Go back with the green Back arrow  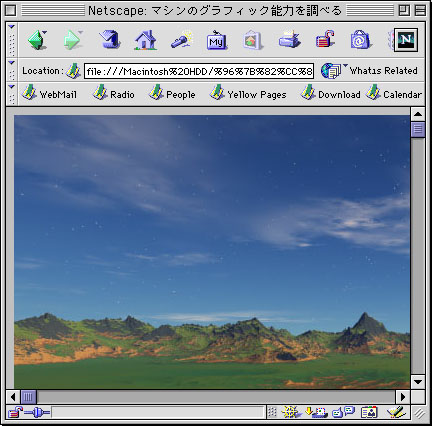pyautogui.click(x=37, y=40)
